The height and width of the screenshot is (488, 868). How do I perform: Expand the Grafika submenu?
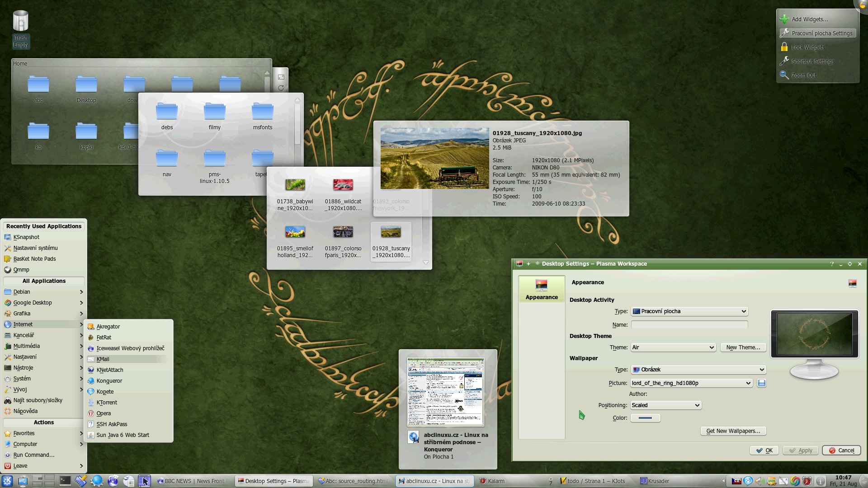[44, 314]
